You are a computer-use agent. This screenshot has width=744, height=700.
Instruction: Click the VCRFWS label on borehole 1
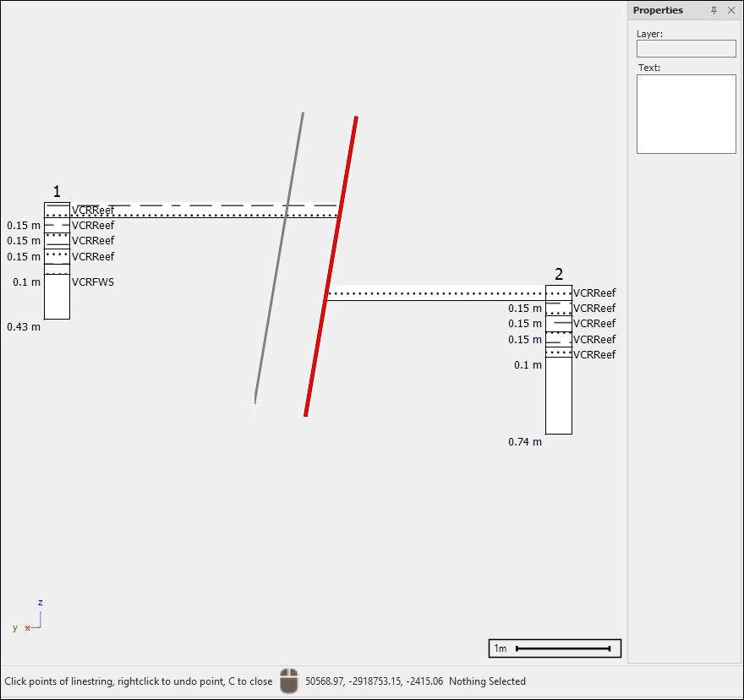(93, 282)
